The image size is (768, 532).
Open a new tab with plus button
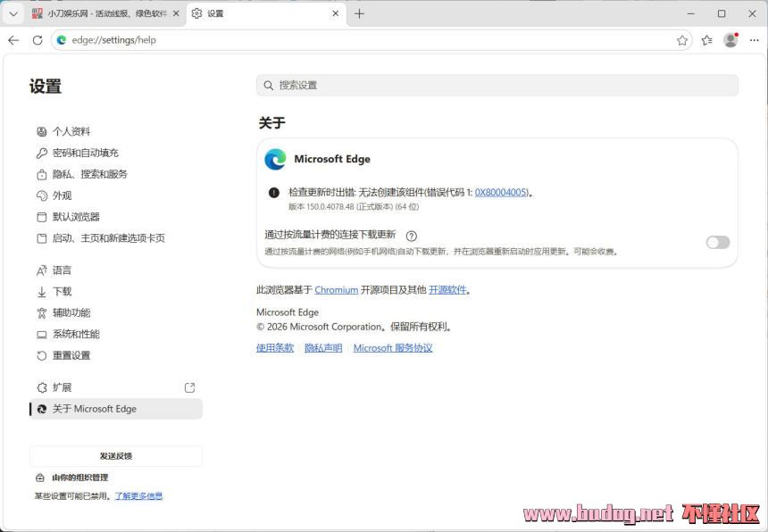[360, 13]
